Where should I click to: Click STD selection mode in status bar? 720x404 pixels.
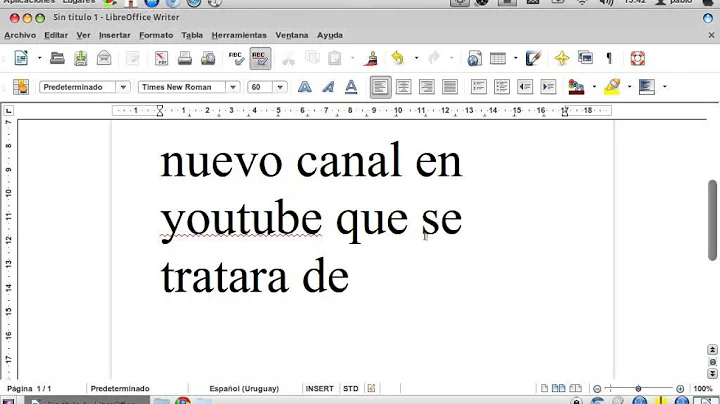(351, 388)
